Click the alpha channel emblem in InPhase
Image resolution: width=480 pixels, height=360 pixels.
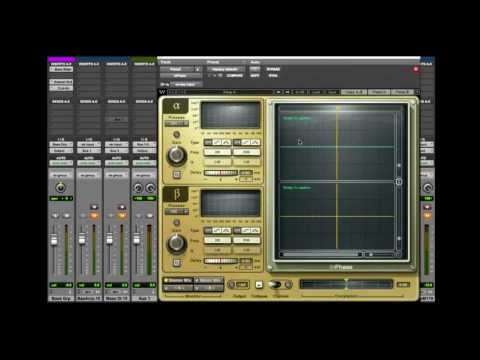pyautogui.click(x=176, y=107)
